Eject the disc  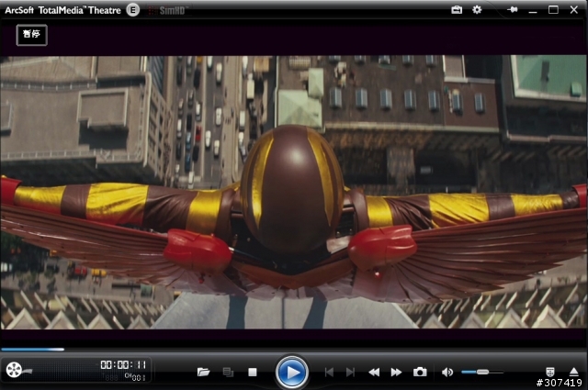pyautogui.click(x=573, y=372)
